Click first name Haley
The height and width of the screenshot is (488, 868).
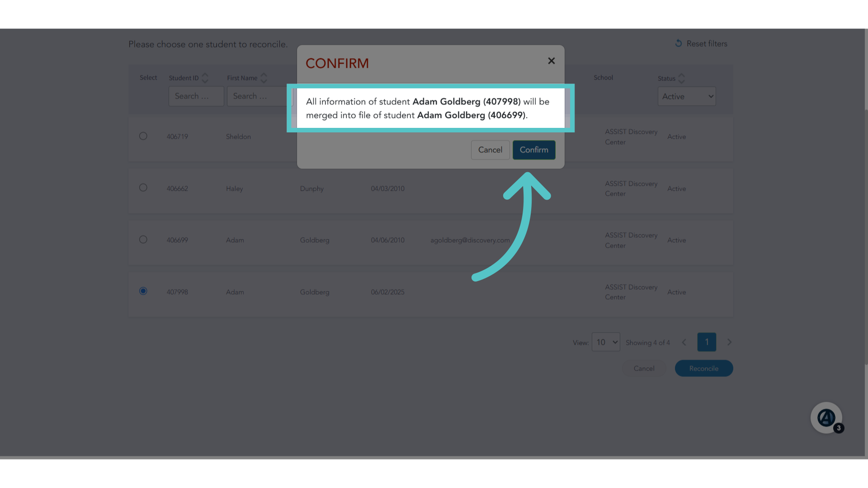coord(235,189)
